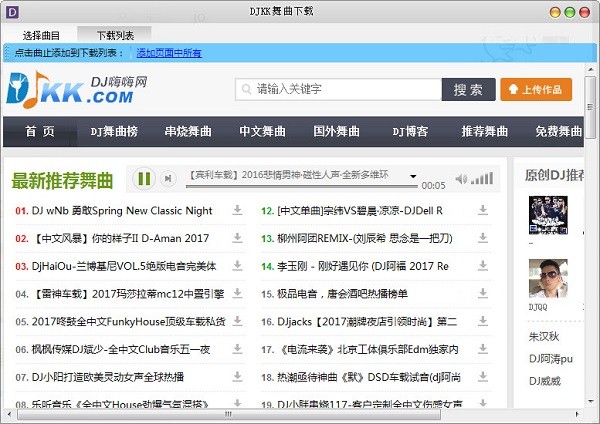Viewport: 600px width, 424px height.
Task: Open the playlist dropdown arrow in player
Action: click(x=413, y=176)
